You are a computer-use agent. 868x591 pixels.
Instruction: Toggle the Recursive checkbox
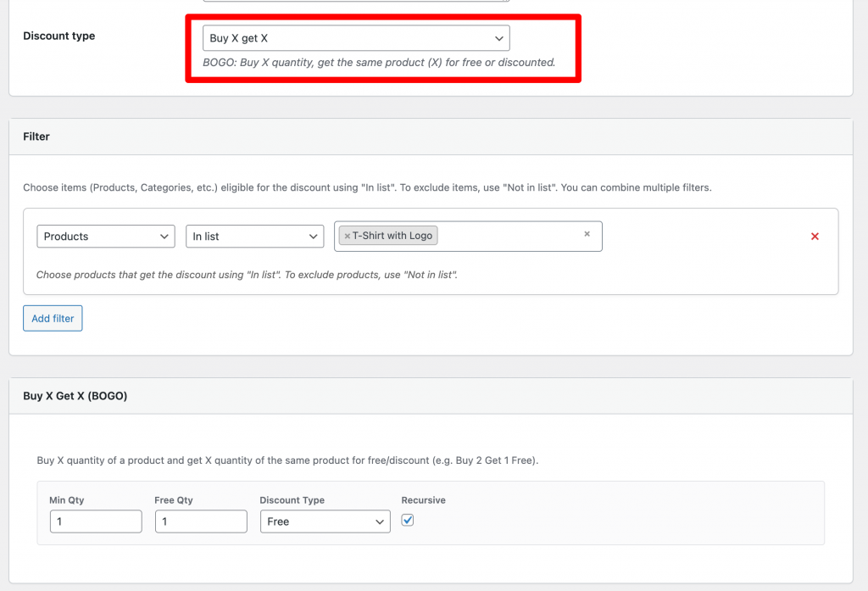coord(408,521)
